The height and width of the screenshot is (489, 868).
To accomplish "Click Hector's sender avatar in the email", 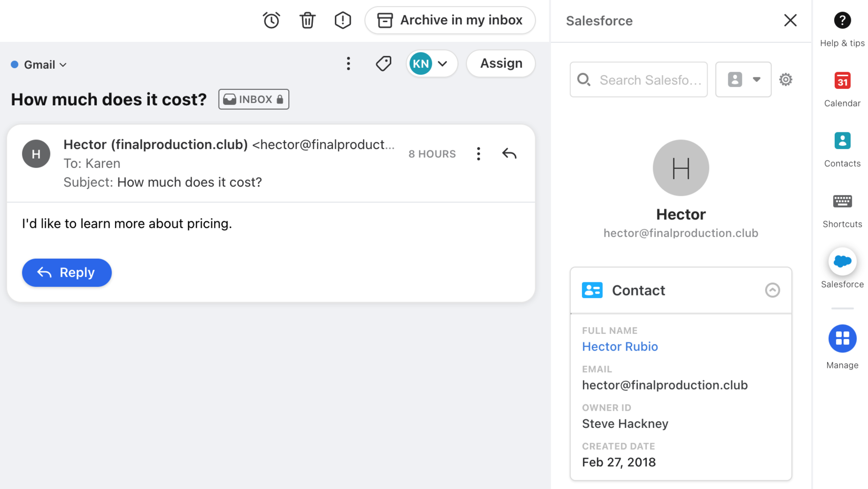I will [x=36, y=154].
